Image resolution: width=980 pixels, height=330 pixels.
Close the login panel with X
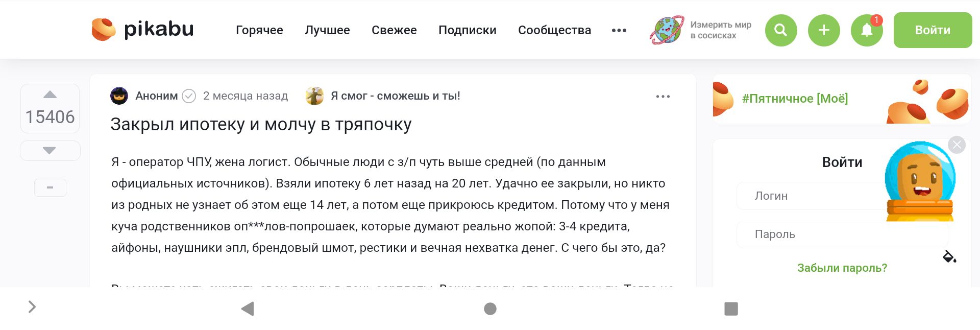[x=957, y=145]
